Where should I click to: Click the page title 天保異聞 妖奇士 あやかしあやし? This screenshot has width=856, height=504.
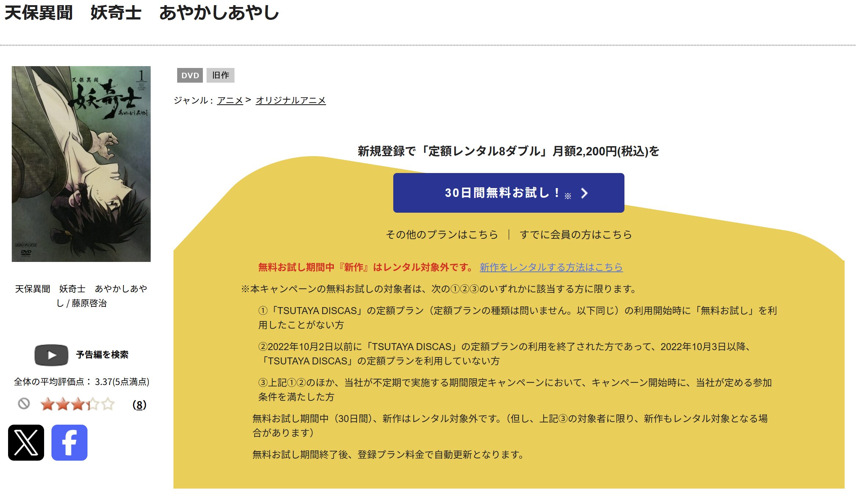(x=142, y=13)
